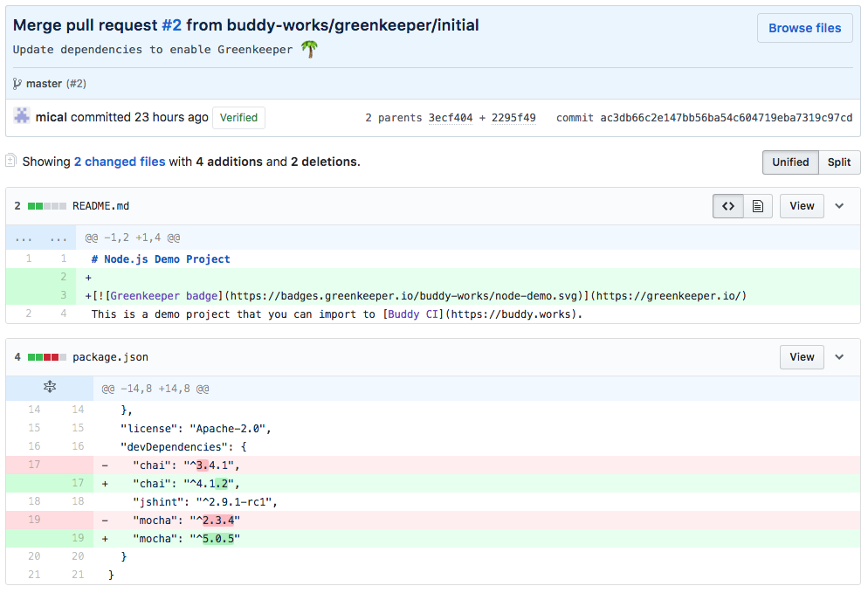Viewport: 868px width, 593px height.
Task: Open the 2 changed files link
Action: pyautogui.click(x=119, y=162)
